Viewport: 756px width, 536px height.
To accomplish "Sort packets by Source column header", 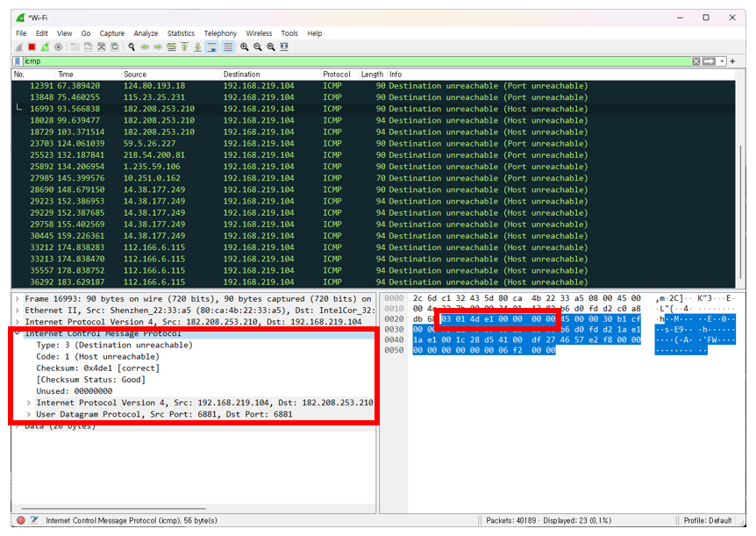I will click(x=171, y=75).
